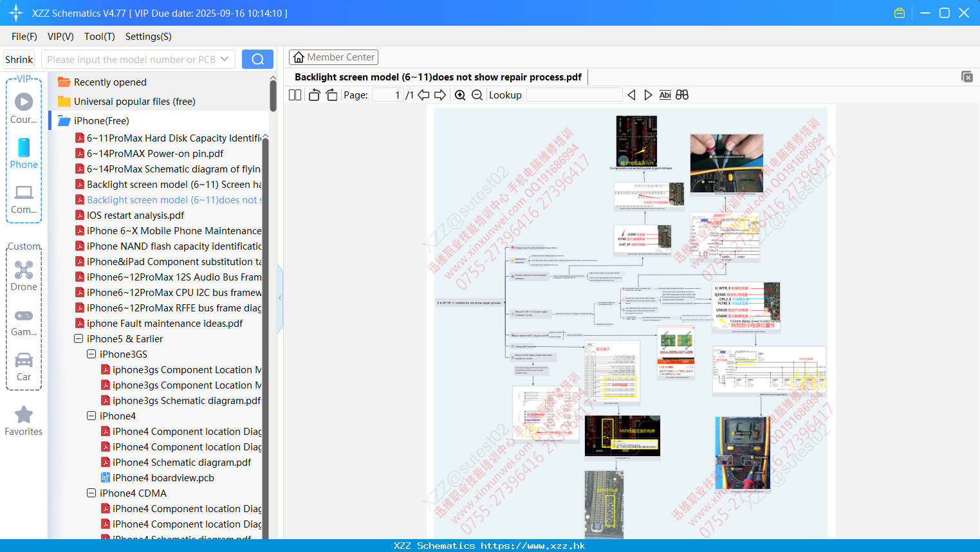Find previous lookup result
This screenshot has width=980, height=552.
click(631, 95)
